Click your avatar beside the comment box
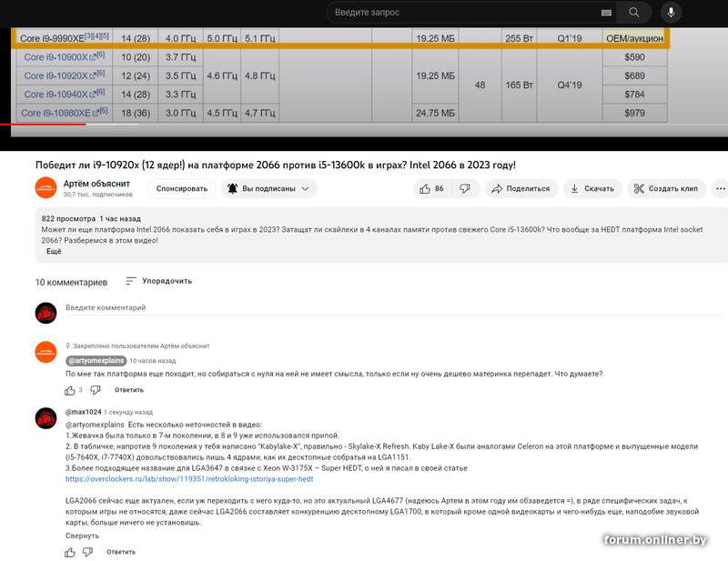 pos(46,313)
